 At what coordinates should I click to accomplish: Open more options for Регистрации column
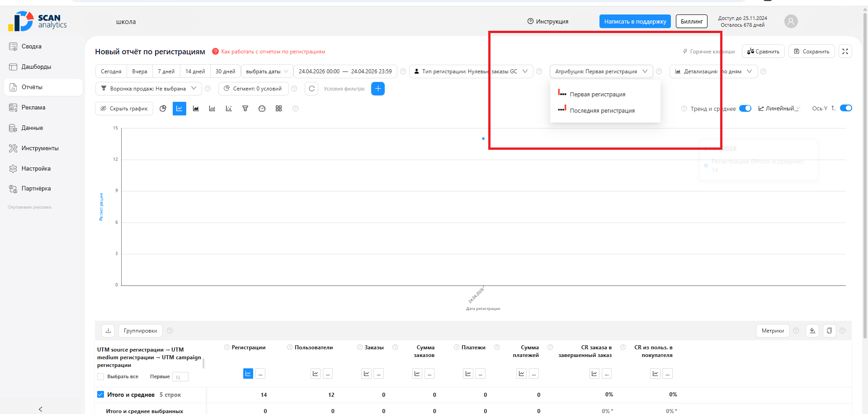pos(260,374)
